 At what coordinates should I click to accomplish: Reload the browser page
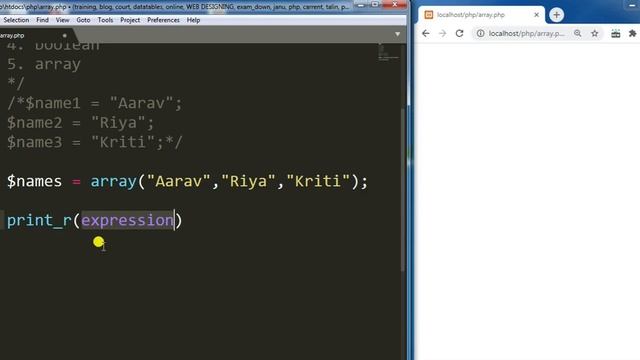(460, 33)
